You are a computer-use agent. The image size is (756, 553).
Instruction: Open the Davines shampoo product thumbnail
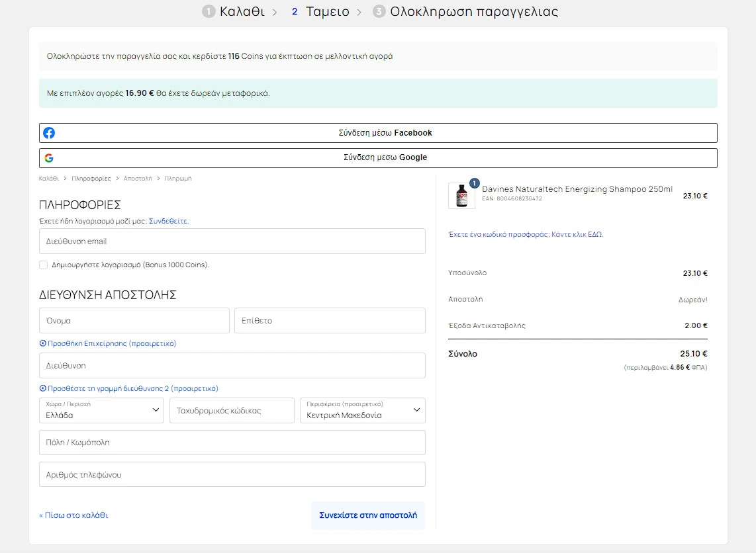coord(461,196)
